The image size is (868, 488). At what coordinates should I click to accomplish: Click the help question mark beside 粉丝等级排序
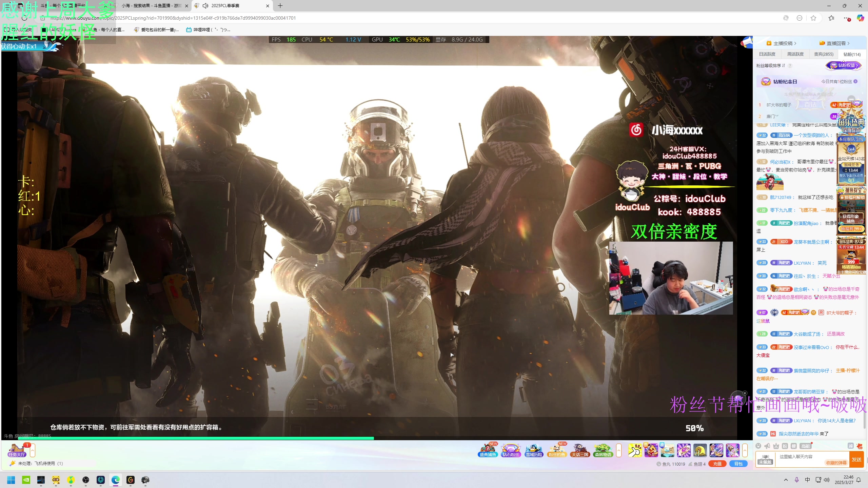coord(790,66)
